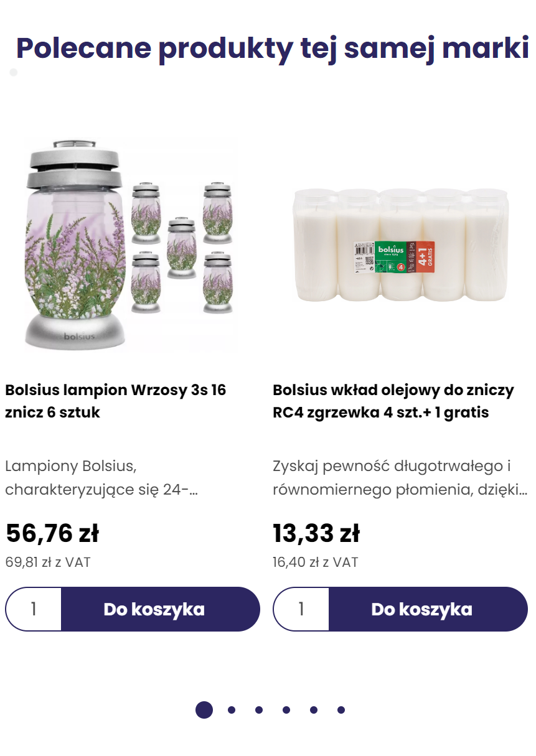Viewport: 536px width, 756px height.
Task: Go to the fourth carousel slide dot
Action: point(286,710)
